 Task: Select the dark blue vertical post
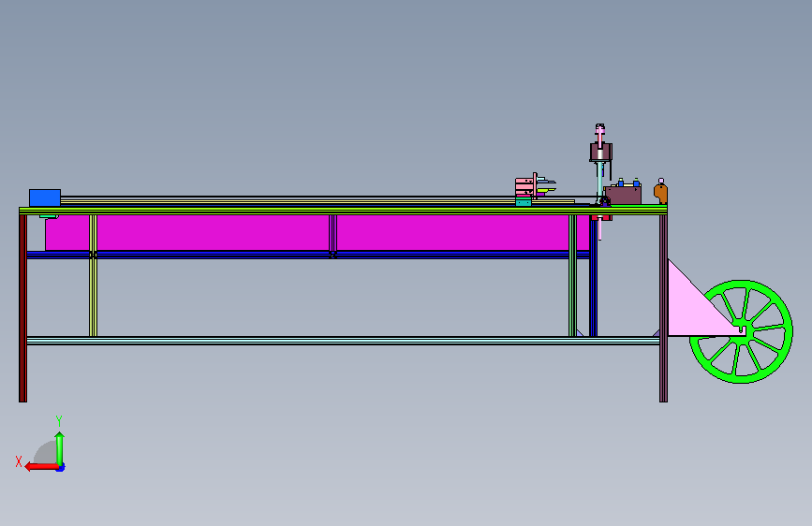tap(594, 277)
